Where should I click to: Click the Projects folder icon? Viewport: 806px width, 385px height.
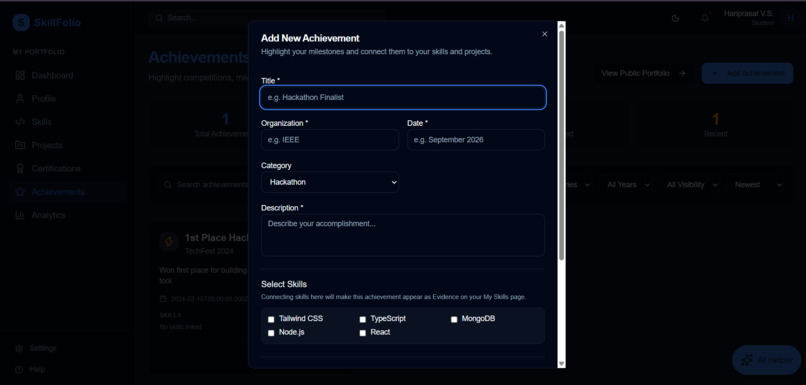(x=20, y=145)
